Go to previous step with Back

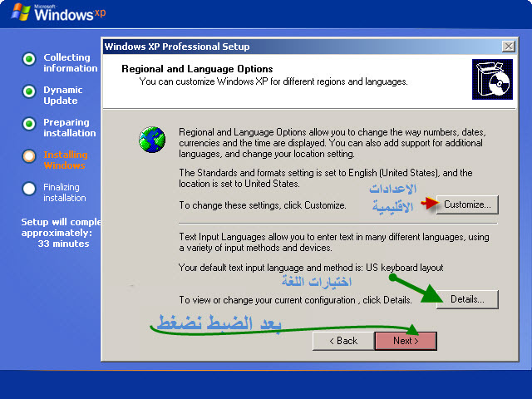[342, 341]
